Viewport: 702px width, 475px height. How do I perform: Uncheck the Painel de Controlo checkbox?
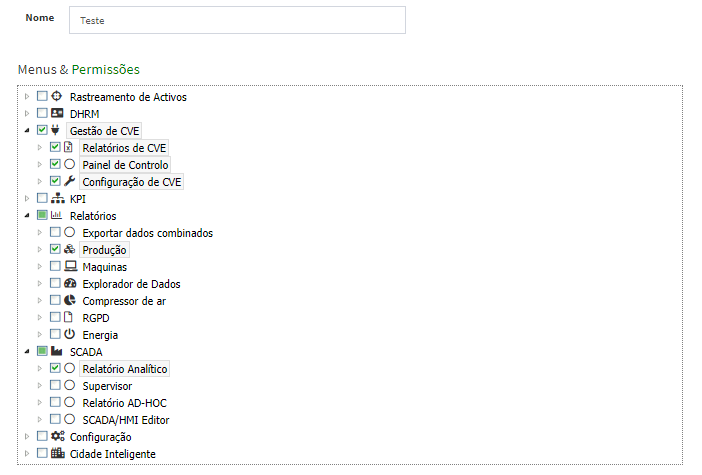point(55,165)
